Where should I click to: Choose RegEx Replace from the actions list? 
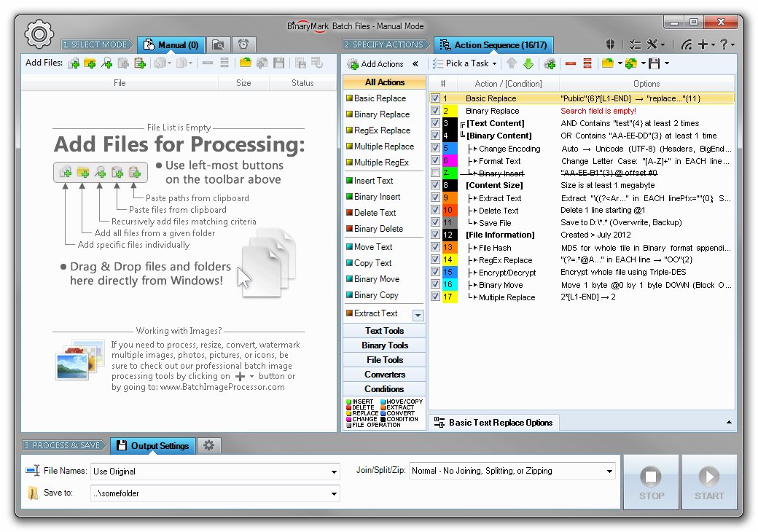[382, 130]
